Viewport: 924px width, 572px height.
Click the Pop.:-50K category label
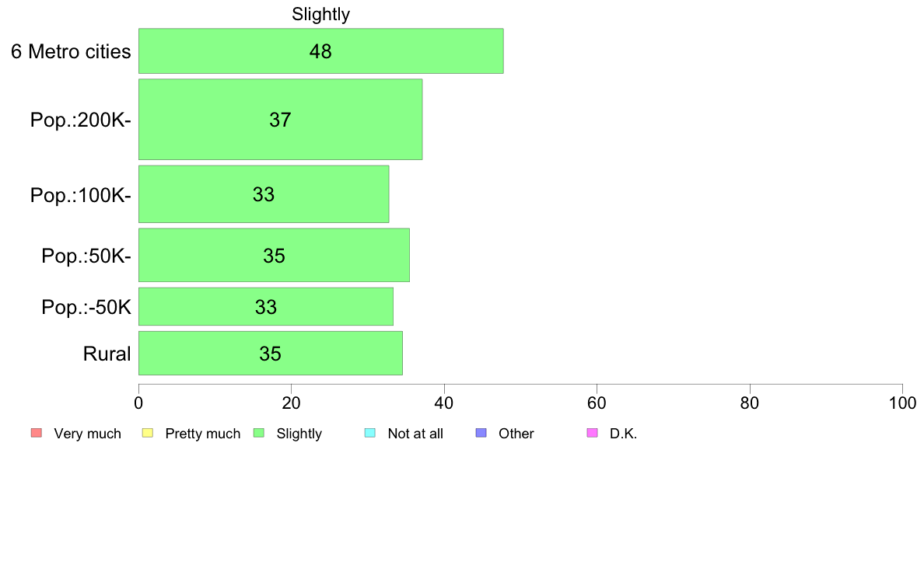tap(86, 307)
